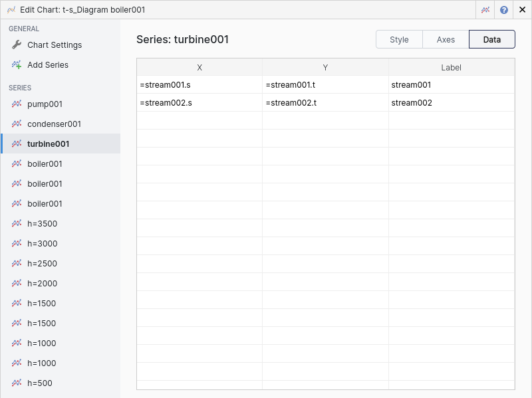
Task: Close the Edit Chart dialog
Action: tap(522, 10)
